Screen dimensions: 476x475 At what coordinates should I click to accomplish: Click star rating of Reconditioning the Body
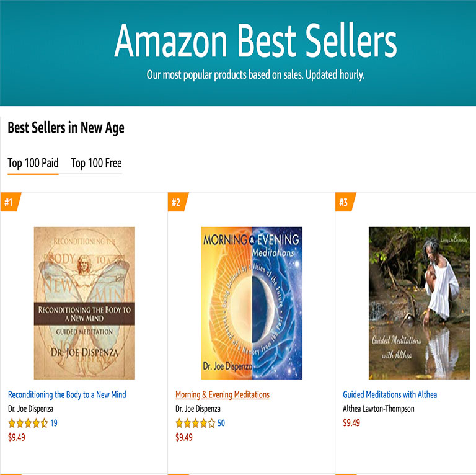tap(28, 423)
